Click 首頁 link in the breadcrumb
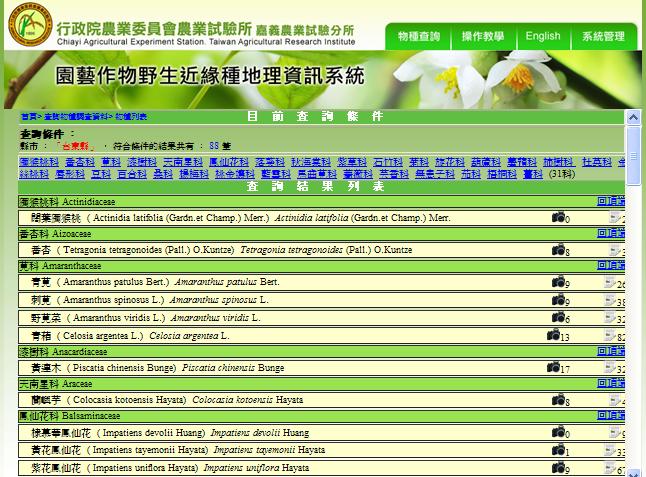The height and width of the screenshot is (477, 646). pyautogui.click(x=28, y=117)
